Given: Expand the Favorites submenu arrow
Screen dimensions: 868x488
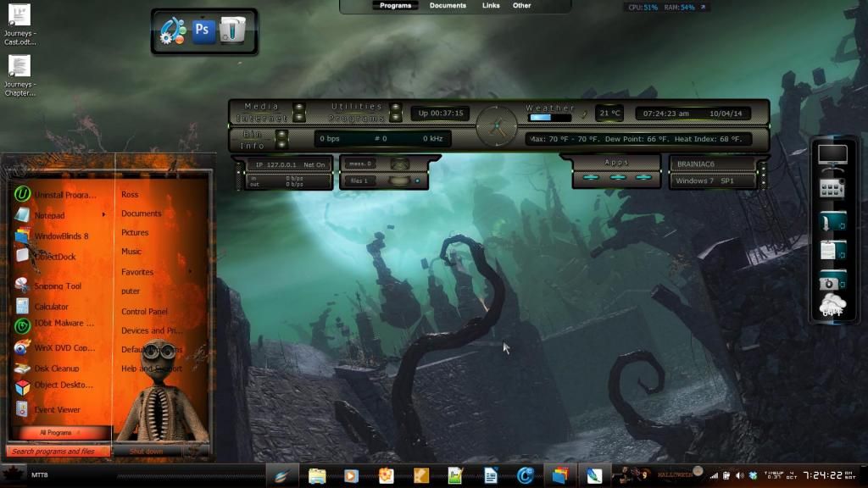Looking at the screenshot, I should (x=190, y=272).
